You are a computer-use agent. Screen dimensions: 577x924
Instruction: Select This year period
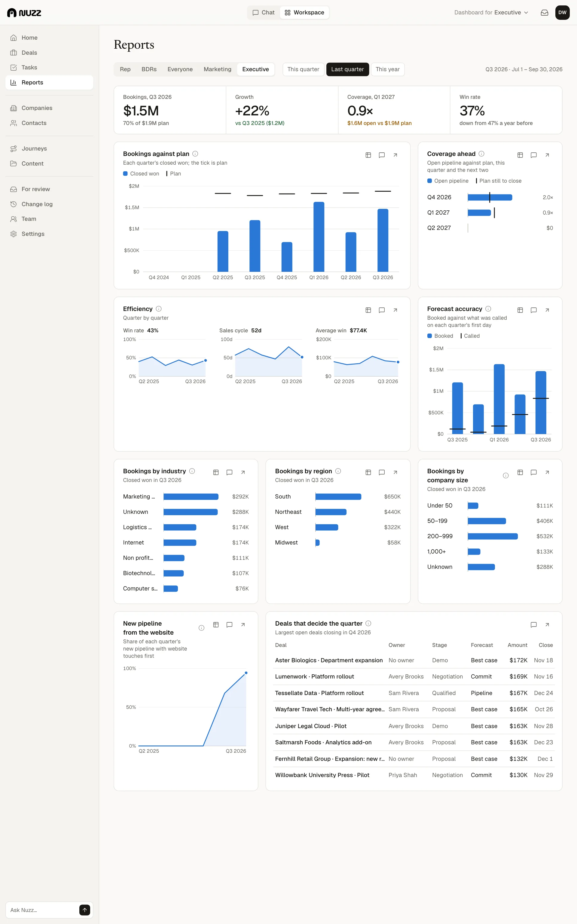coord(387,69)
